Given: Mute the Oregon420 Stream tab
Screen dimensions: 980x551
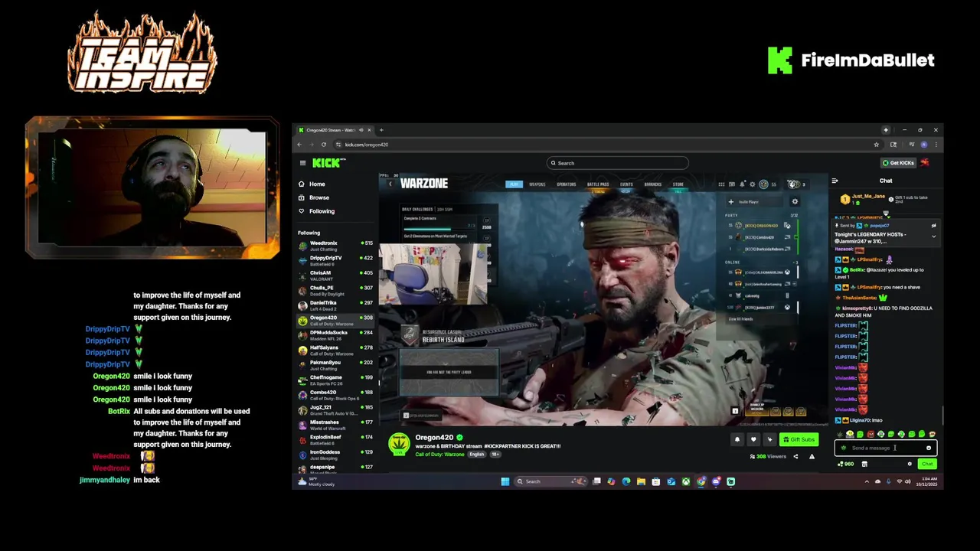Looking at the screenshot, I should coord(361,130).
